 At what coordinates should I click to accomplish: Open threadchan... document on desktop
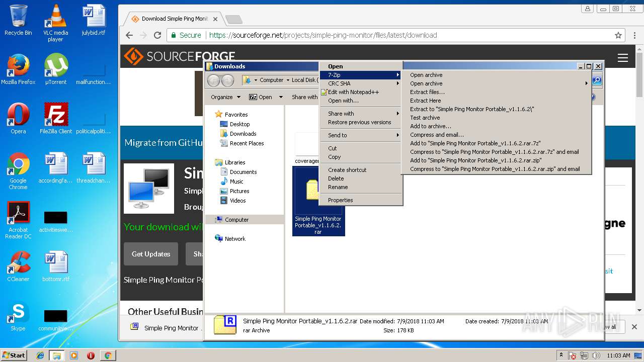click(94, 168)
